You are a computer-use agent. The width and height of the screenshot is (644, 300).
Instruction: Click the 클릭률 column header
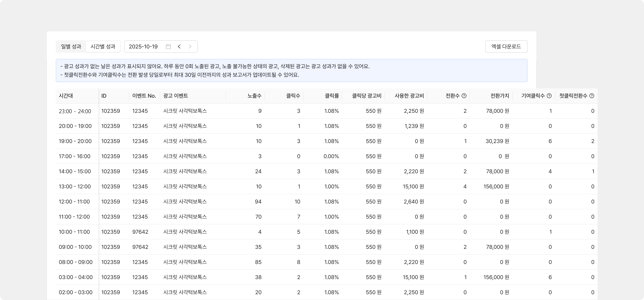click(x=332, y=96)
